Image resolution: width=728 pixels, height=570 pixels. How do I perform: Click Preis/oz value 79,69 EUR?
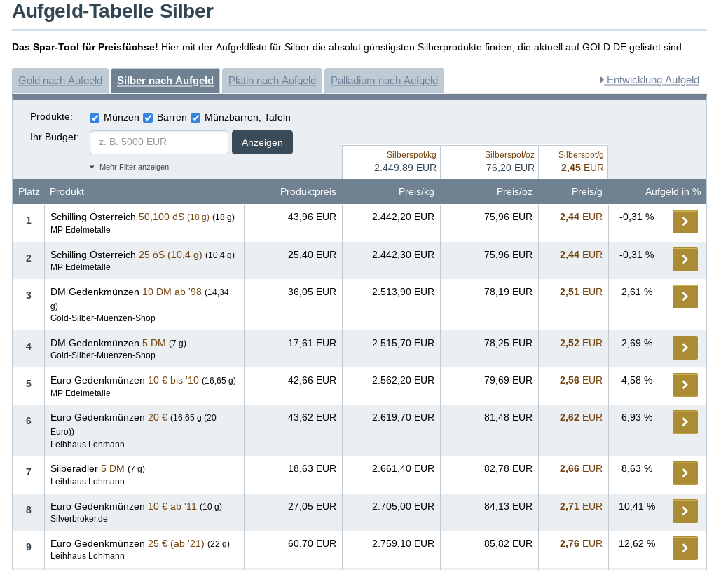[x=508, y=380]
